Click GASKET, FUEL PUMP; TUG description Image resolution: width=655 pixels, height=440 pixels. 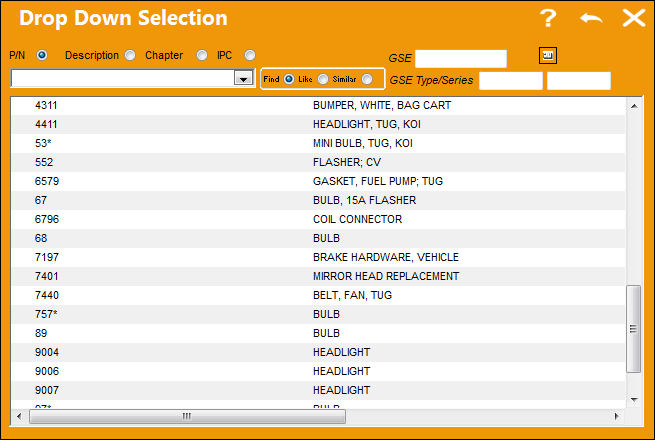pyautogui.click(x=378, y=181)
